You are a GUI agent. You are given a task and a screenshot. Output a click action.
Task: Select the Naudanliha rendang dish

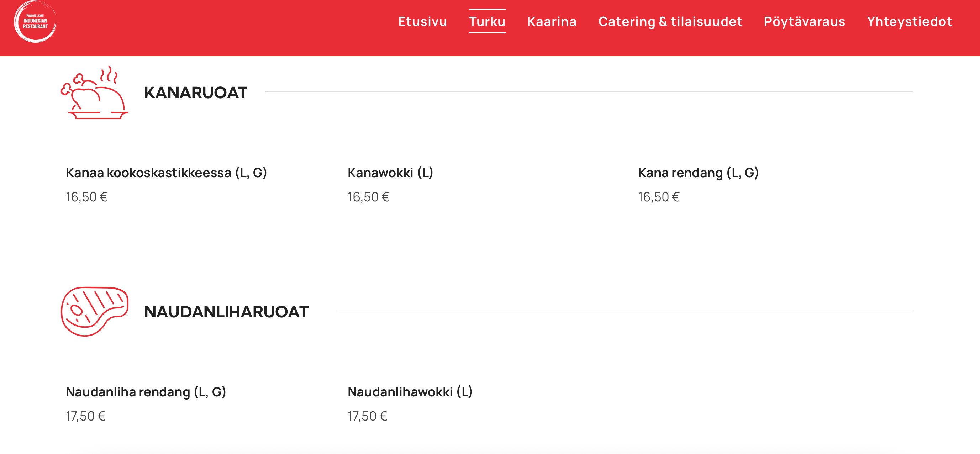click(146, 392)
